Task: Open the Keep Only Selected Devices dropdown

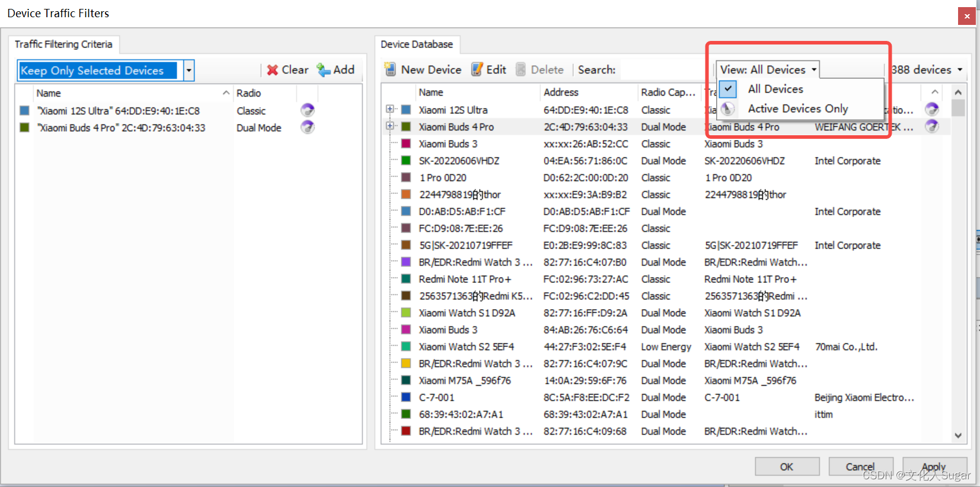Action: pyautogui.click(x=189, y=71)
